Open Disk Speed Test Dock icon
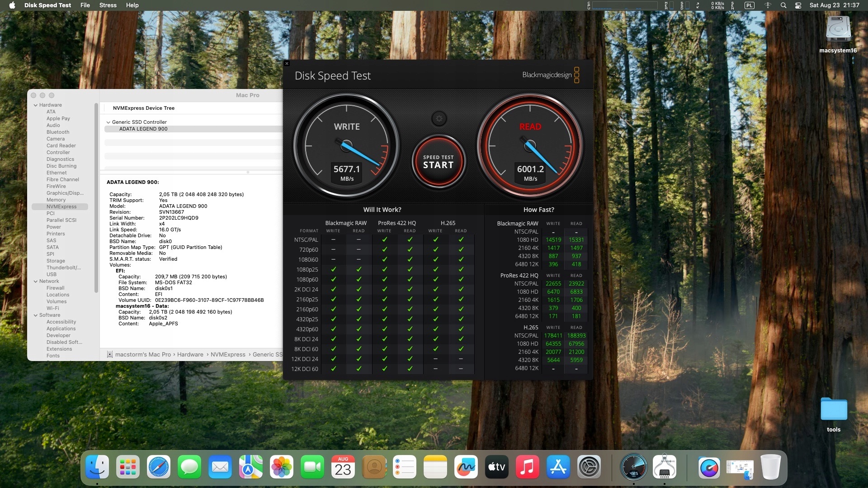This screenshot has width=868, height=488. click(x=633, y=467)
